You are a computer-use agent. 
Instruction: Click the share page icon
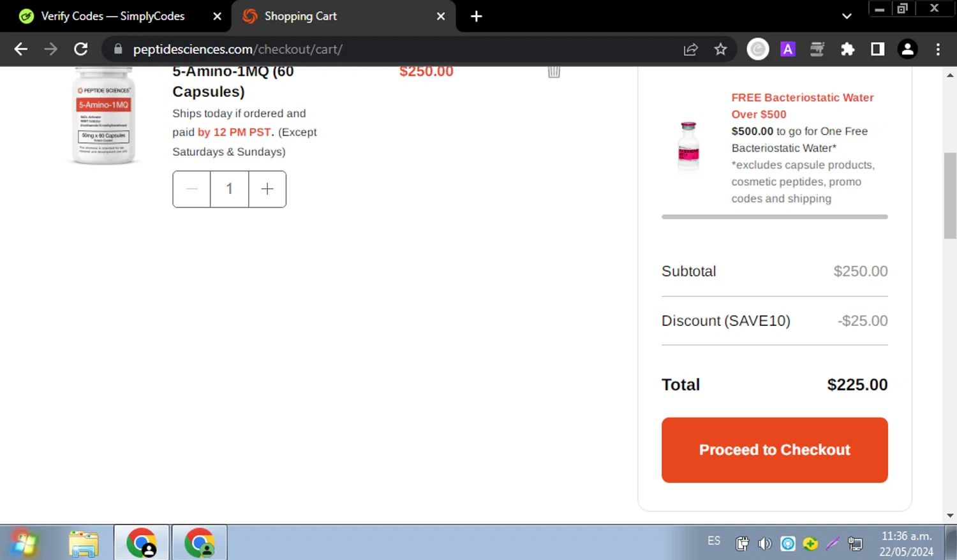(x=690, y=49)
